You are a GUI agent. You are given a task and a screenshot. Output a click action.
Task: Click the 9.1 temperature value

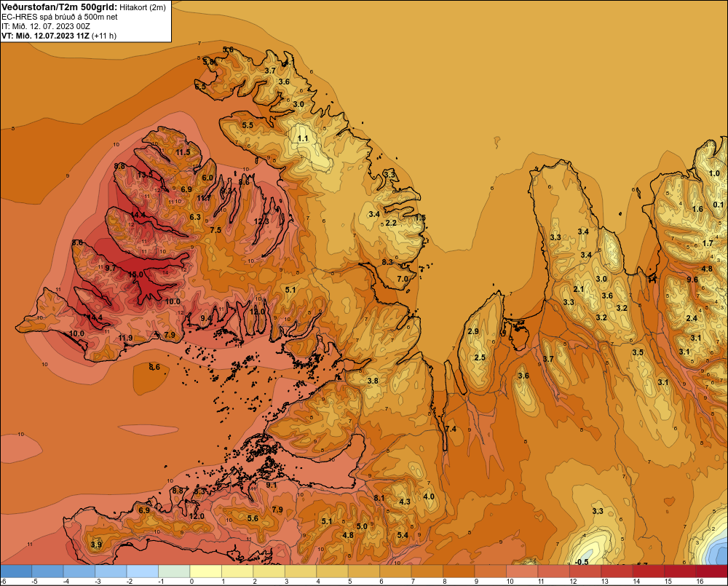tap(271, 486)
